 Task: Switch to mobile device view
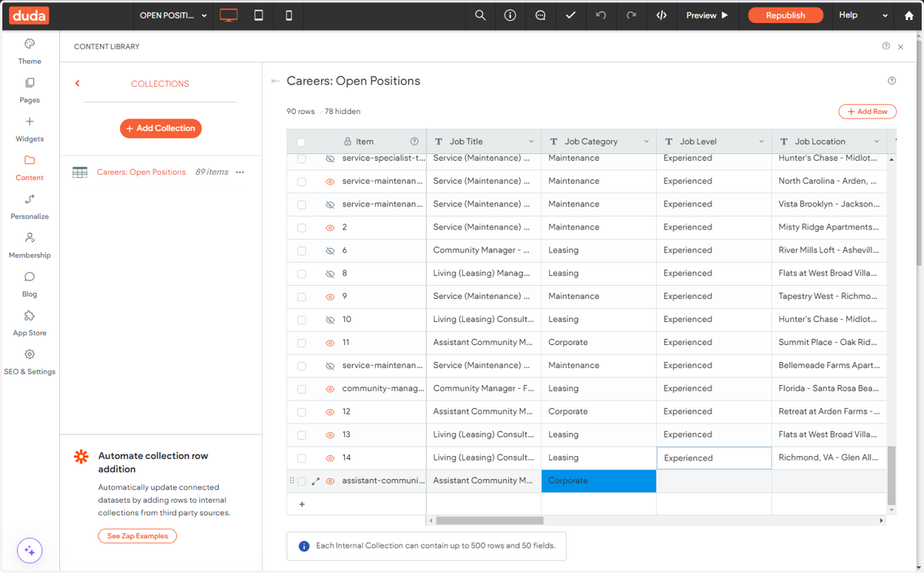click(x=289, y=15)
